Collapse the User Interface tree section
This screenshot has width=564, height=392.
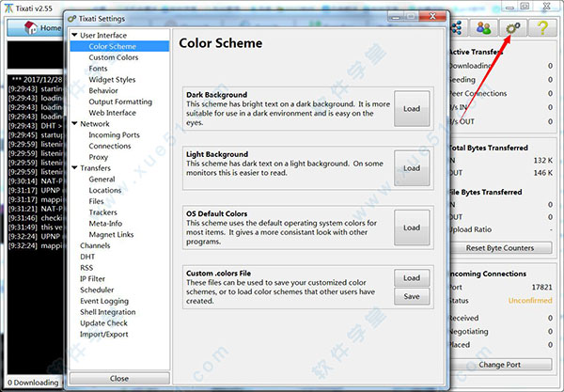74,36
